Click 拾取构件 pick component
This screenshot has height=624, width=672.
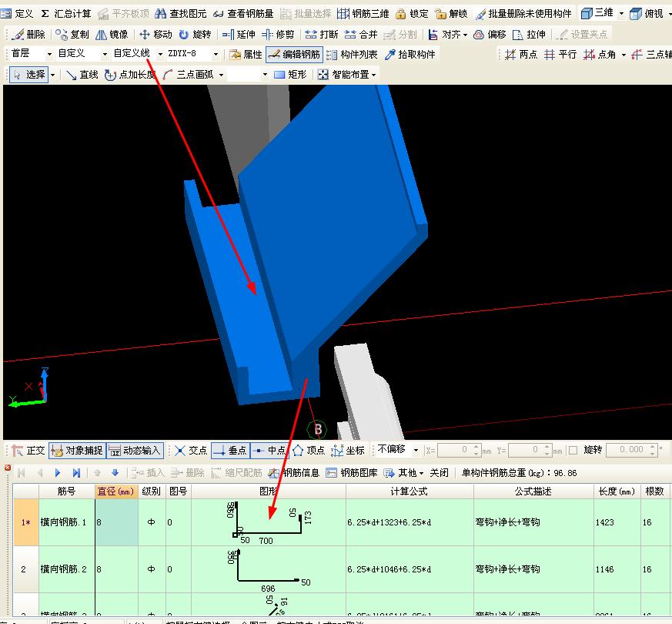[410, 55]
